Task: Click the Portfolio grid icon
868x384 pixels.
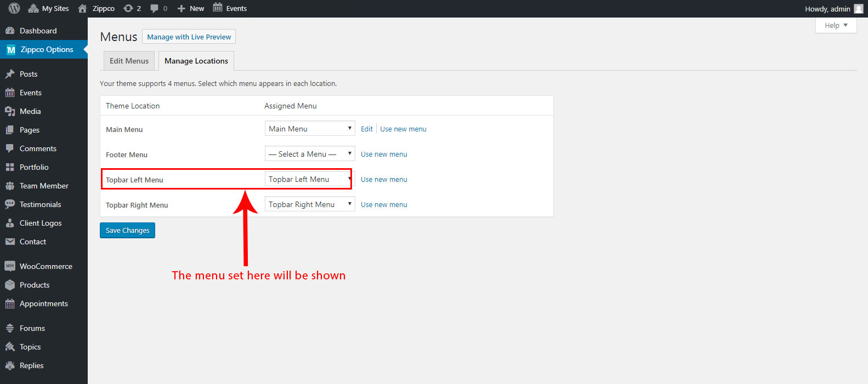Action: click(x=10, y=167)
